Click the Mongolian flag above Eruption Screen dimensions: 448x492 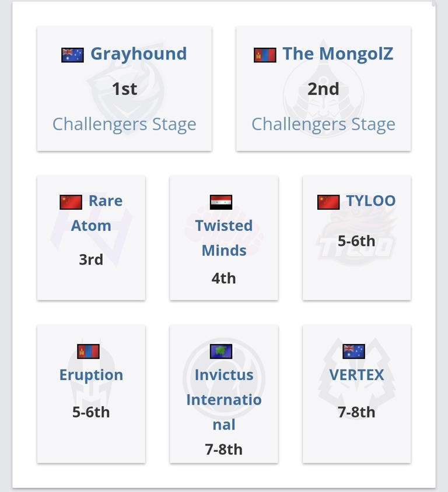pyautogui.click(x=88, y=352)
